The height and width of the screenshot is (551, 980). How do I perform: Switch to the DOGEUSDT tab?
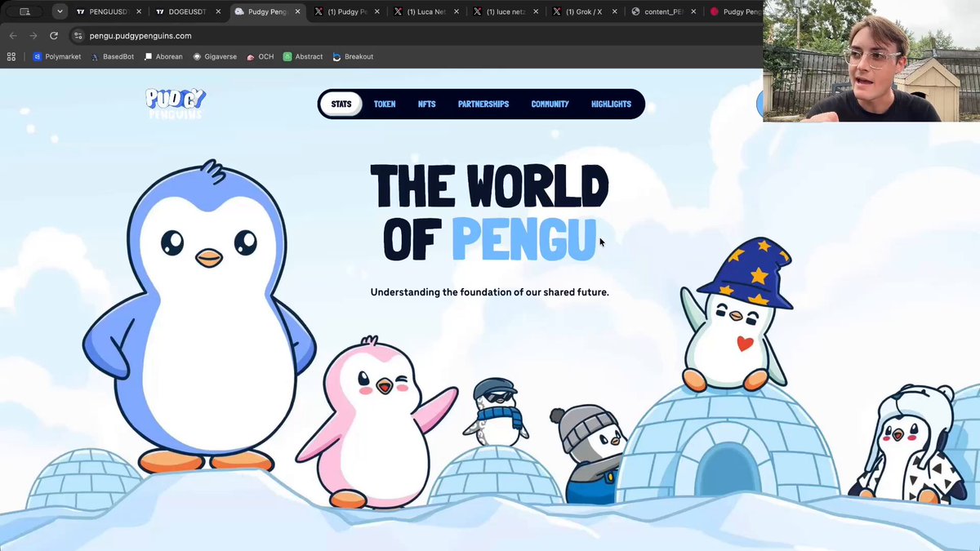(188, 11)
